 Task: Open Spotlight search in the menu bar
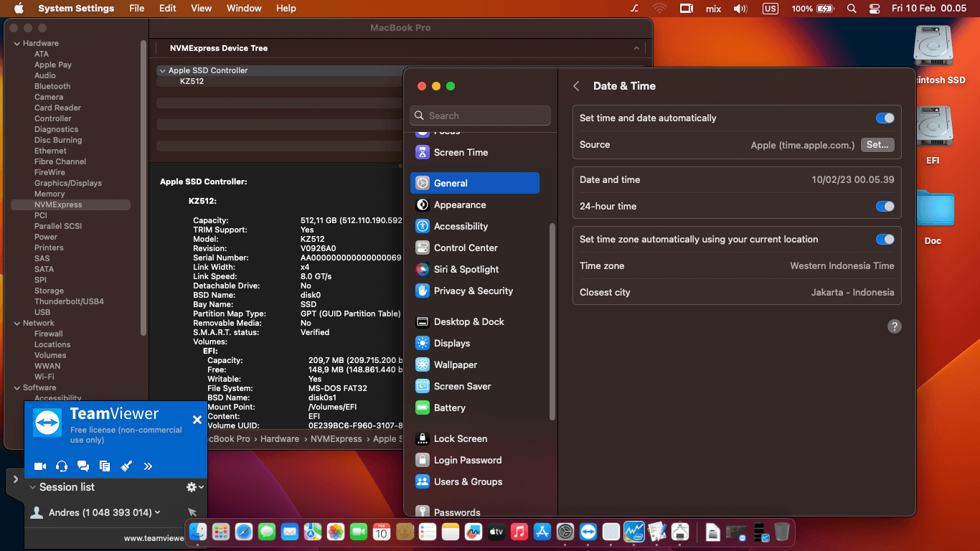pos(852,9)
